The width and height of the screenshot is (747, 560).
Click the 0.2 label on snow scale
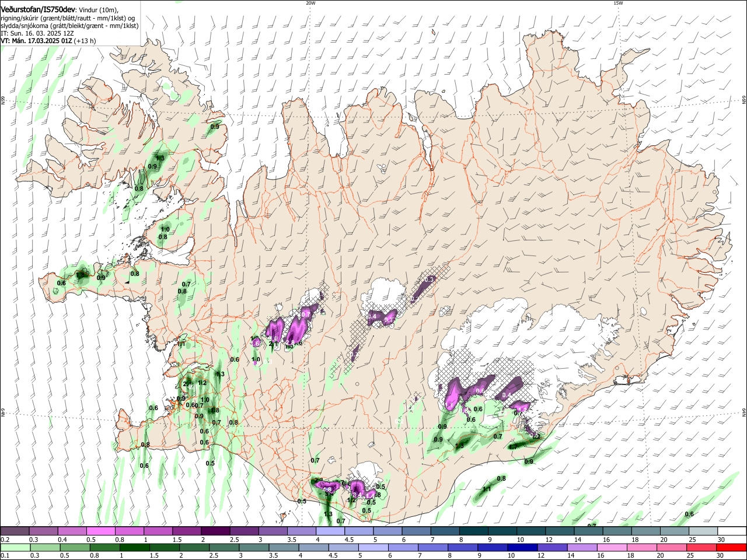5,540
